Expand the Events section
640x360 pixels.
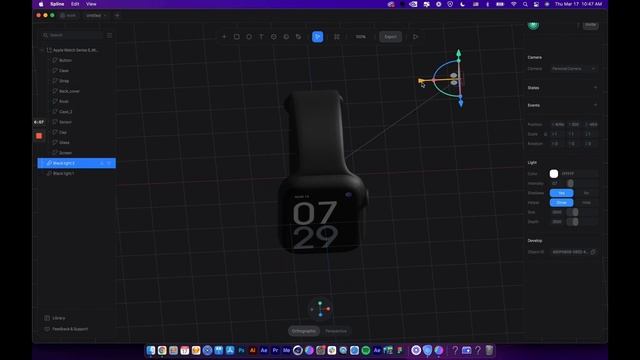pos(595,105)
